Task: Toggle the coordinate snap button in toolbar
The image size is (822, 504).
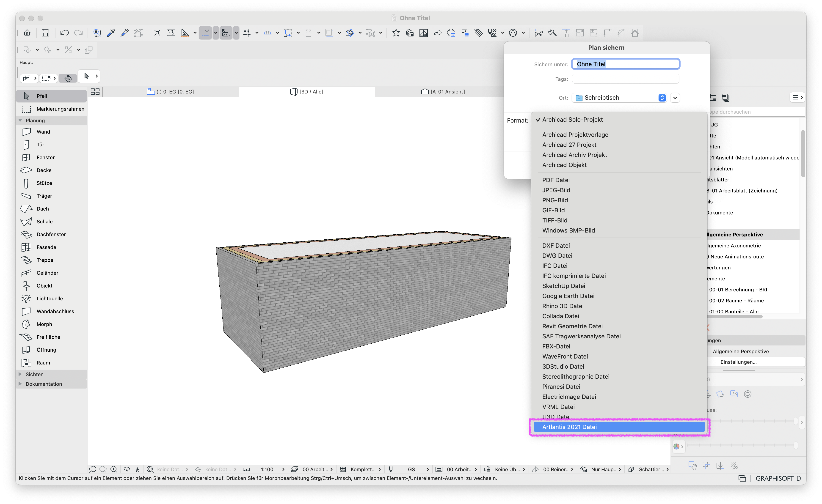Action: tap(226, 33)
